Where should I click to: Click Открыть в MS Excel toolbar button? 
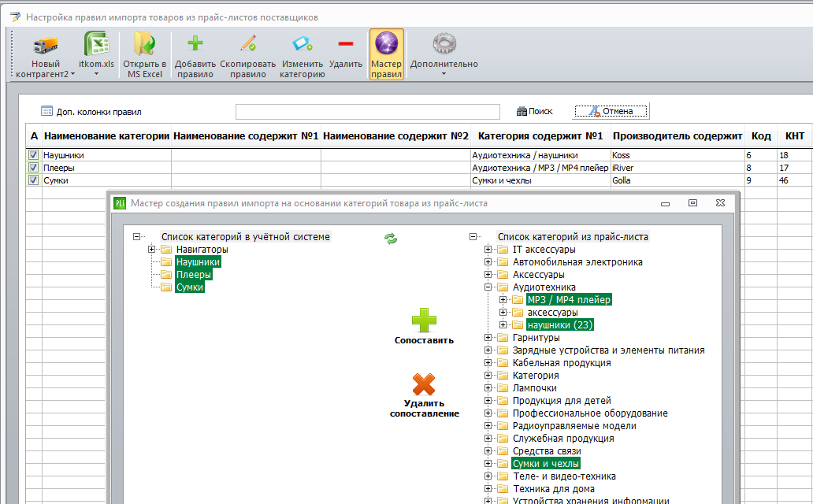145,54
